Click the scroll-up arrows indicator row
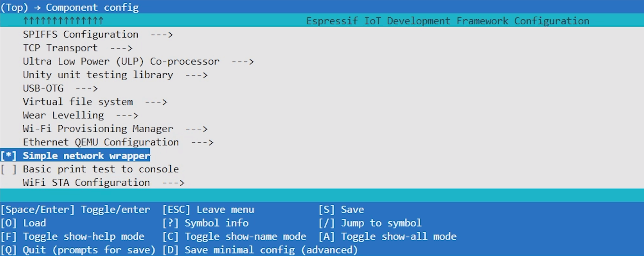Viewport: 644px width, 256px height. 63,21
